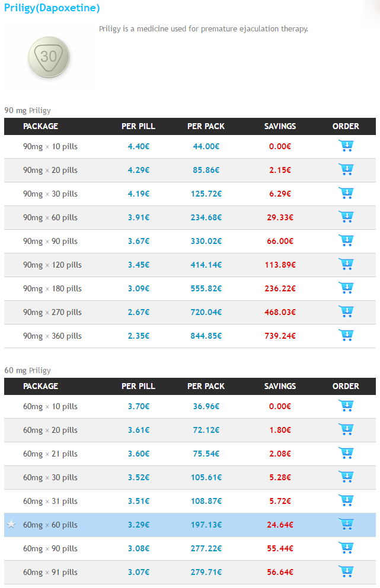Click the 72.12€ price for 60mg × 20 pills
380x588 pixels.
[x=206, y=430]
